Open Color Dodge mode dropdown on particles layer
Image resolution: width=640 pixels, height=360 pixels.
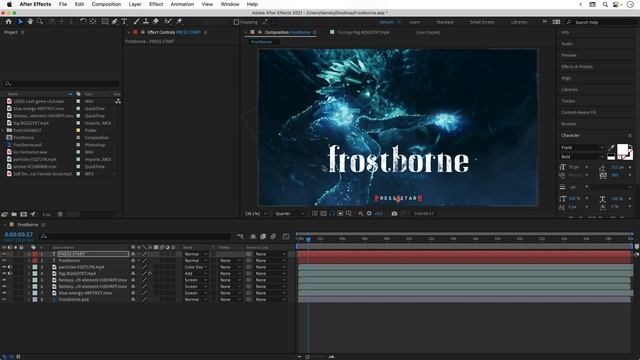(196, 267)
